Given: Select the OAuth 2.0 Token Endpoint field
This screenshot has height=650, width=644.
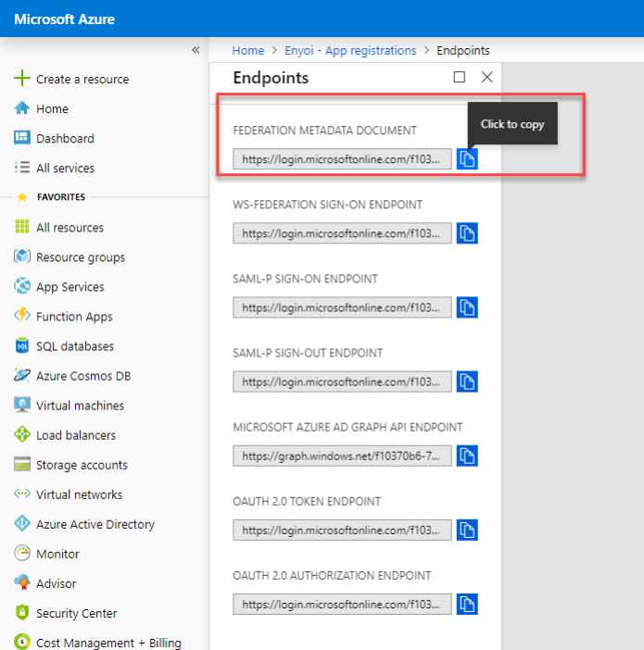Looking at the screenshot, I should [342, 531].
